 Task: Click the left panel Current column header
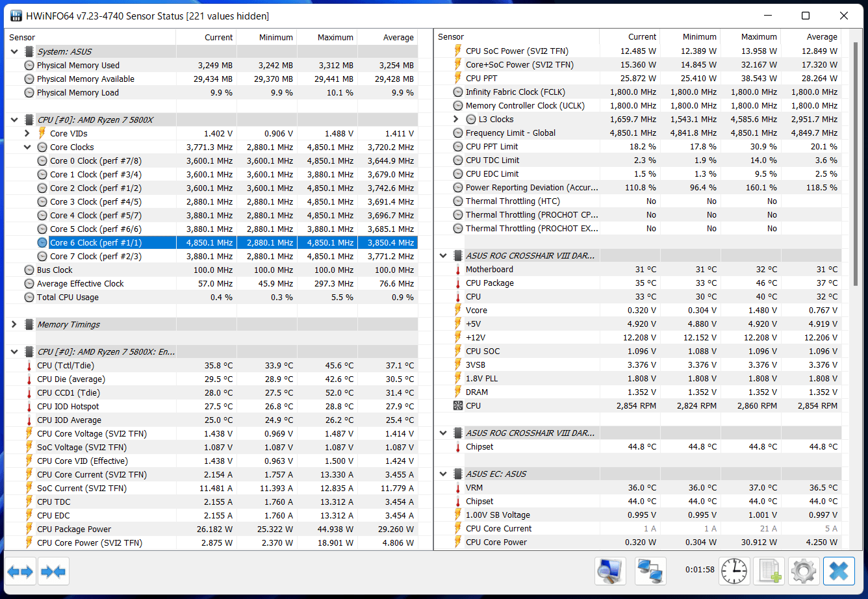[206, 37]
